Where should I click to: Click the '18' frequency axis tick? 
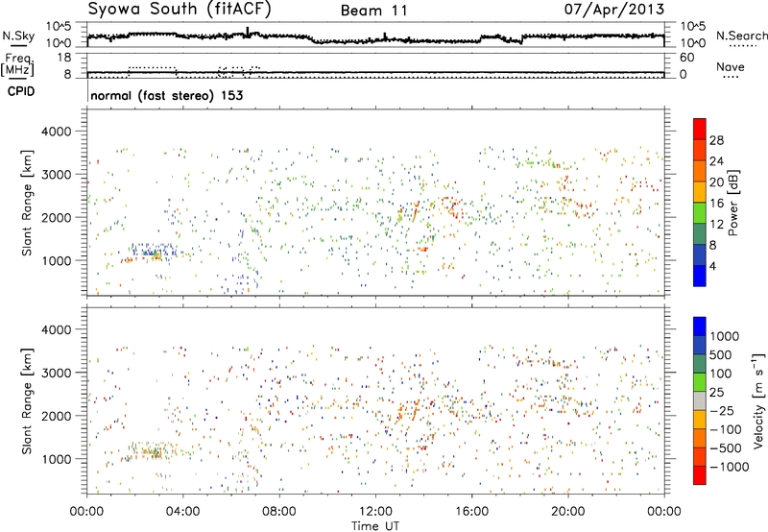pyautogui.click(x=64, y=58)
